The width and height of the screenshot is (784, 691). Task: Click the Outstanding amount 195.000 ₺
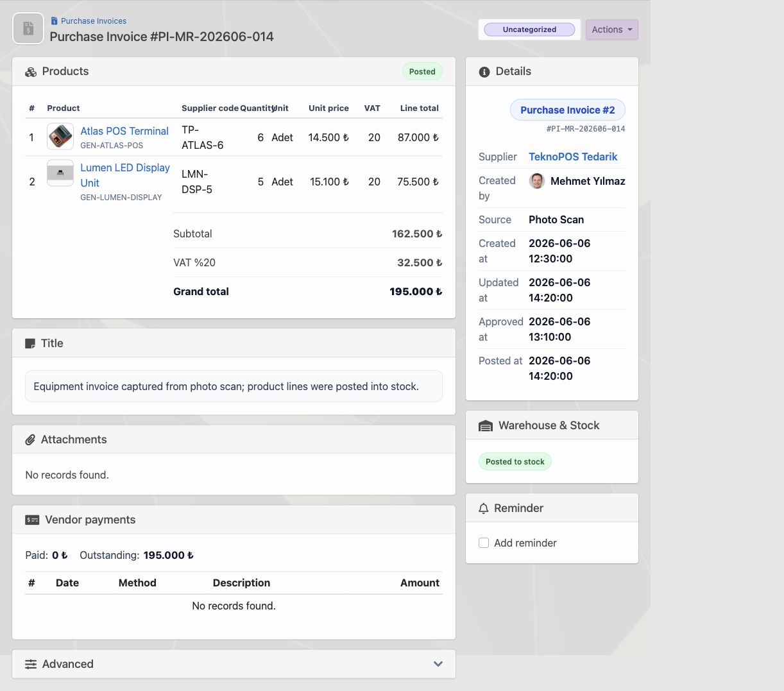click(169, 555)
